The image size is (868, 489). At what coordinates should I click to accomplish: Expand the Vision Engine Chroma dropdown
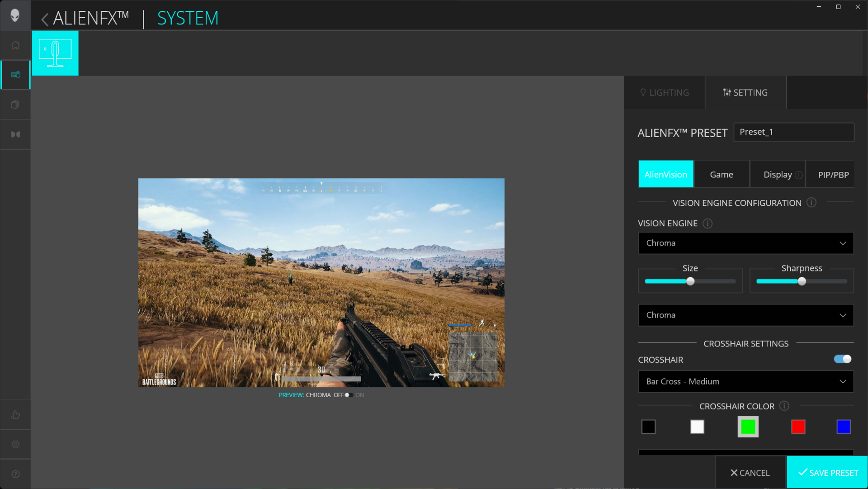pos(745,243)
